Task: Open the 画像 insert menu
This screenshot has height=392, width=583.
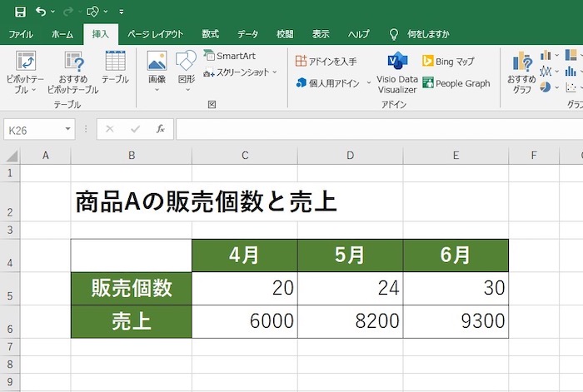Action: coord(157,72)
